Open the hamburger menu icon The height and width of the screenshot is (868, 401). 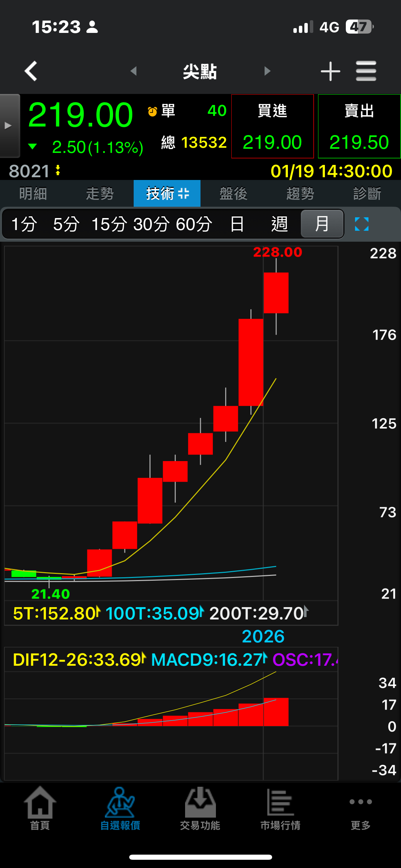tap(366, 71)
